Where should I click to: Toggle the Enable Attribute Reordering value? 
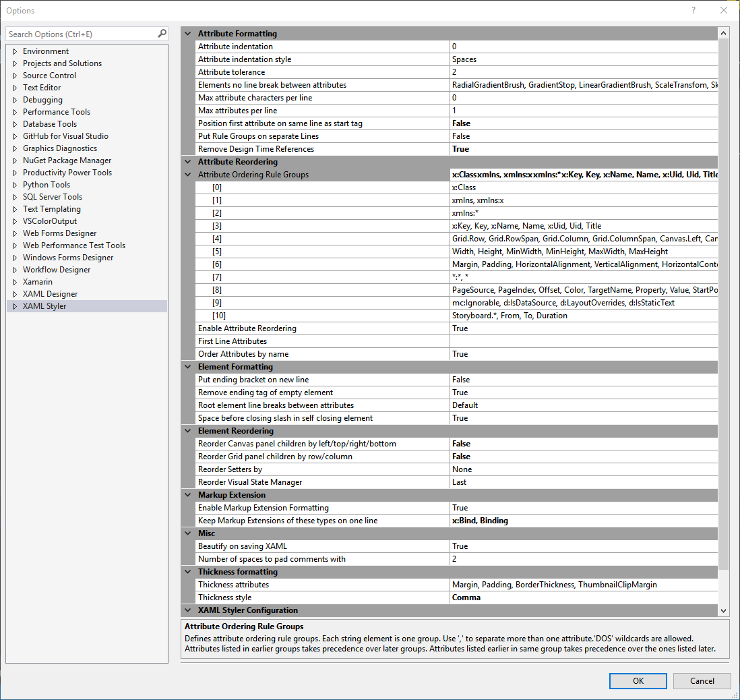click(583, 328)
